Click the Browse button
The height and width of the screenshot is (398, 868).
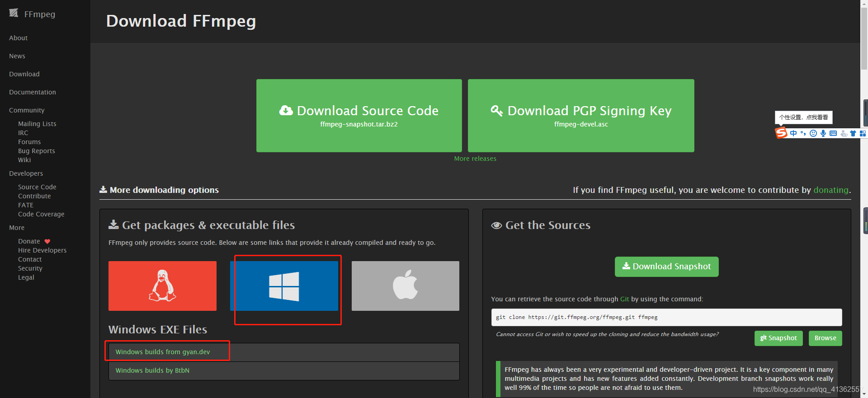tap(825, 338)
